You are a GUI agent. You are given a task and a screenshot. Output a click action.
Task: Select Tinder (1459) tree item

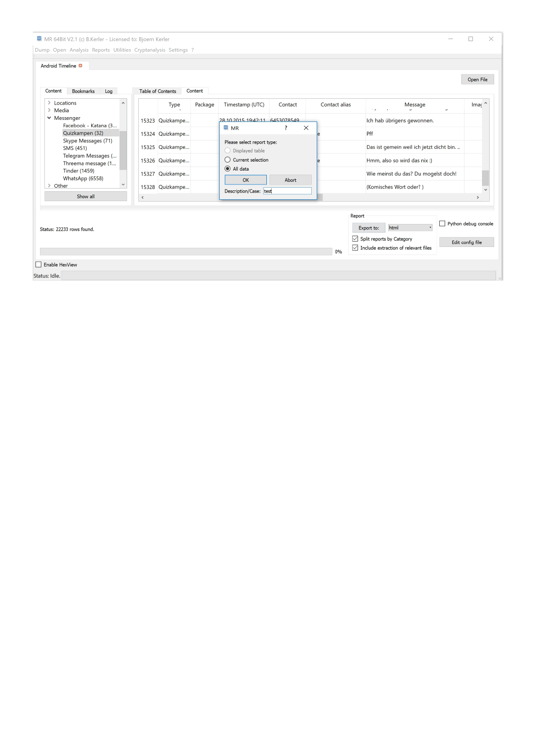tap(79, 171)
